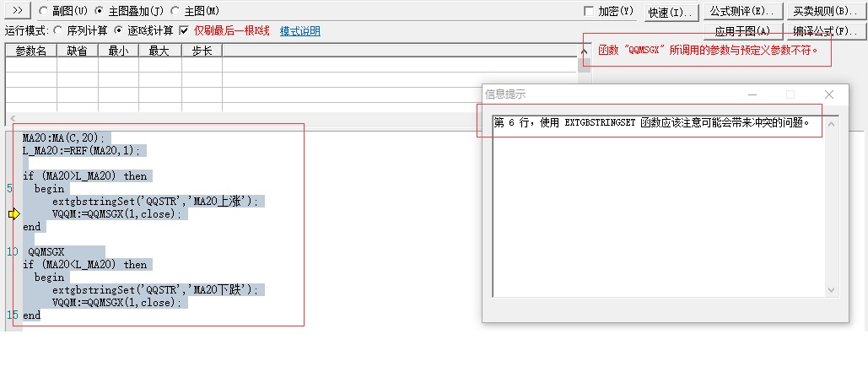Choose 序列计算 run mode

57,30
